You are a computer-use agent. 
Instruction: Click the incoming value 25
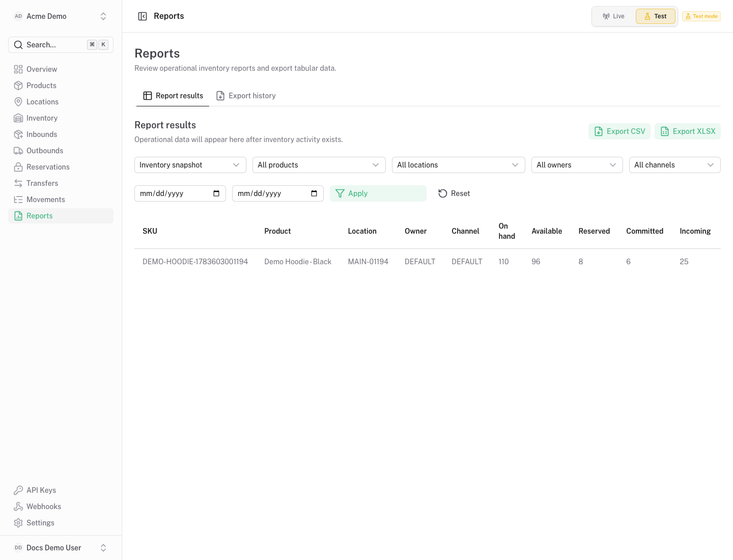click(x=684, y=262)
